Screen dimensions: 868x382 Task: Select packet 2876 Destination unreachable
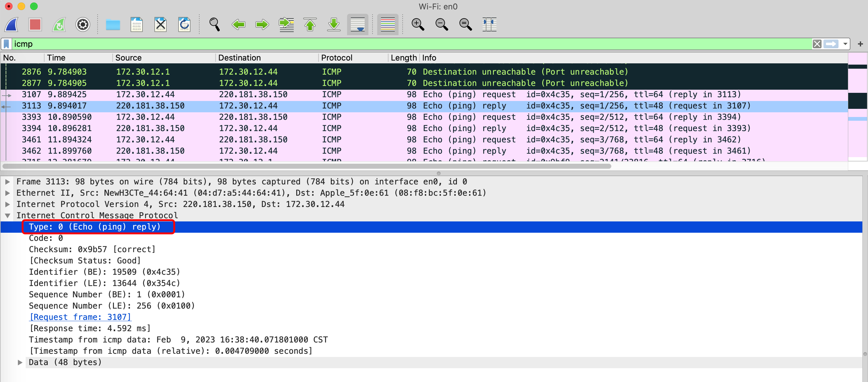click(x=424, y=72)
